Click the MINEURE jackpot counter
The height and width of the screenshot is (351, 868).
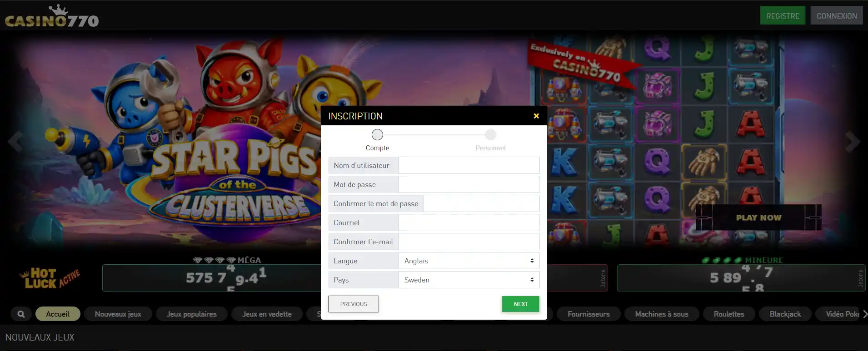click(741, 277)
